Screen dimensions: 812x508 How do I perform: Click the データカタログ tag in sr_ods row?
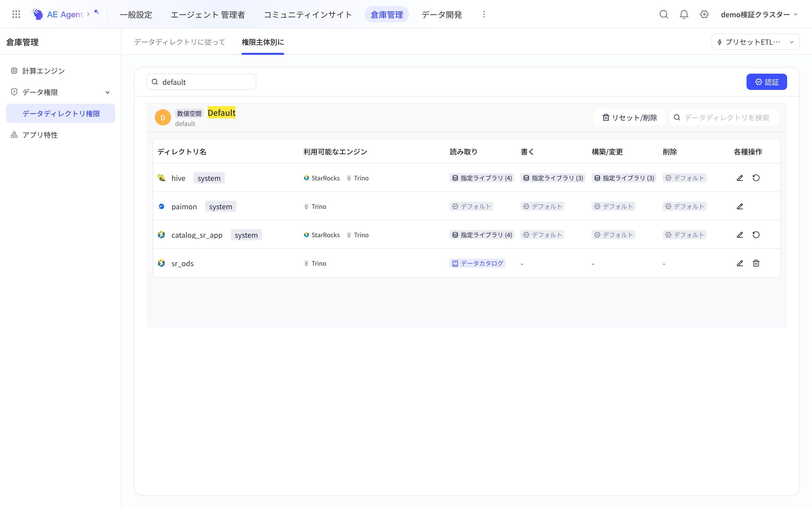[x=478, y=263]
